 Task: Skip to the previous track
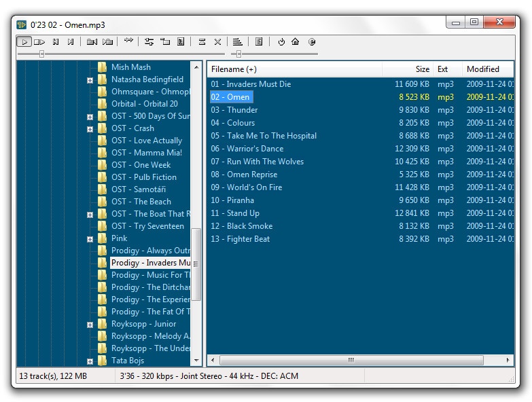click(56, 42)
